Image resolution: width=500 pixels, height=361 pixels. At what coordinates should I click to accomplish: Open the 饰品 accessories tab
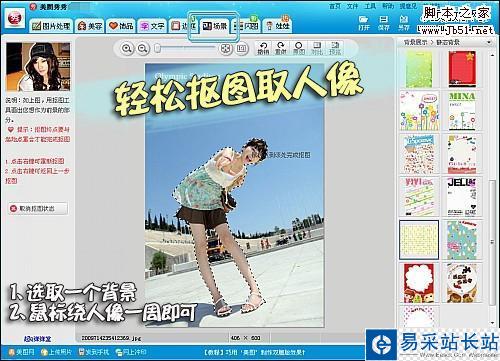(x=121, y=26)
